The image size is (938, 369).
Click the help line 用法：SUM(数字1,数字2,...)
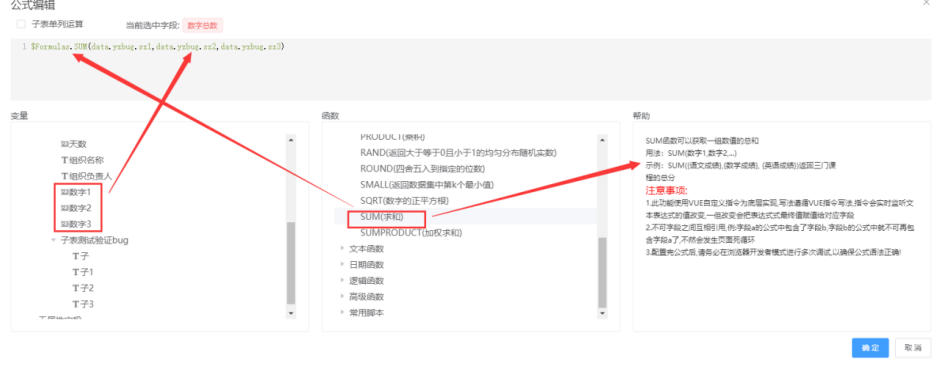691,153
